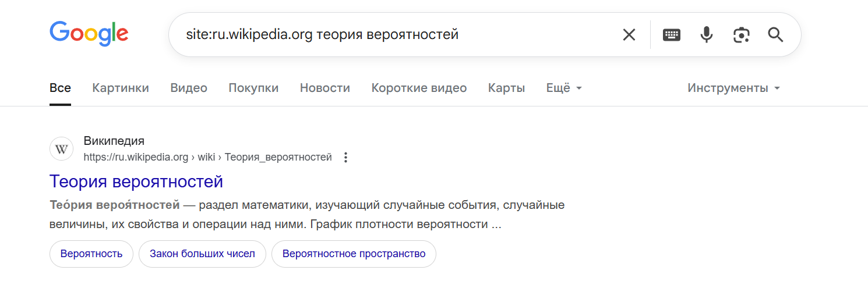
Task: Open the on-screen keyboard input tool
Action: pyautogui.click(x=672, y=35)
